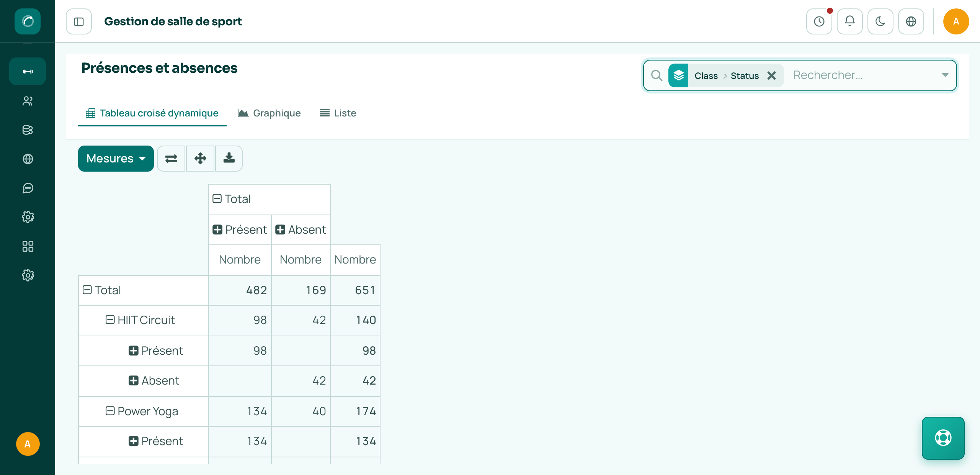Click the expand all arrows icon
Screen dimensions: 980x475
click(x=200, y=159)
